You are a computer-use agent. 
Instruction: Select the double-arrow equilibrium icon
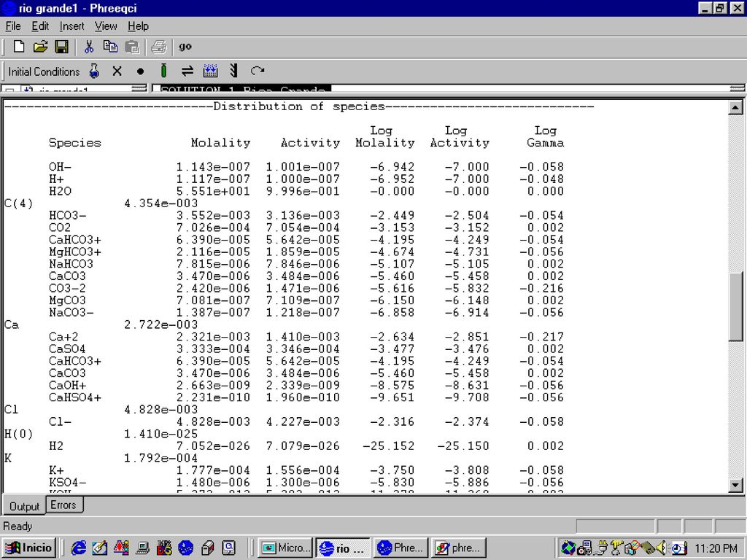pos(187,71)
